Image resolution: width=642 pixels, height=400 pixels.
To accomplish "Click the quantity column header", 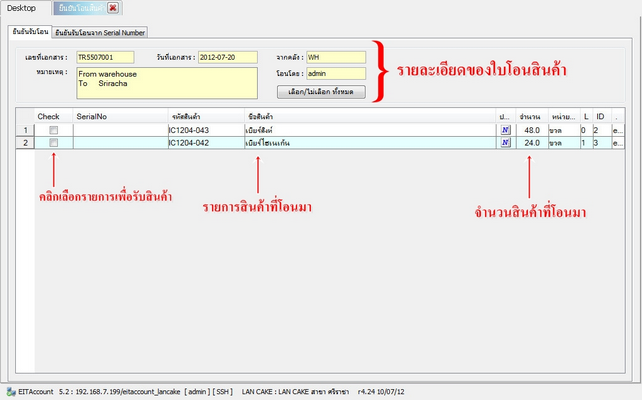I will [x=532, y=117].
